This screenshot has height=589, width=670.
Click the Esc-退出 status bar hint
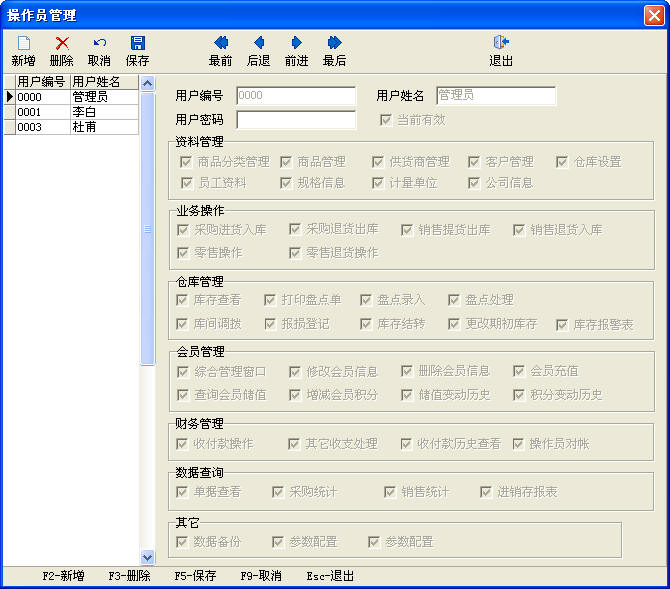click(x=330, y=576)
